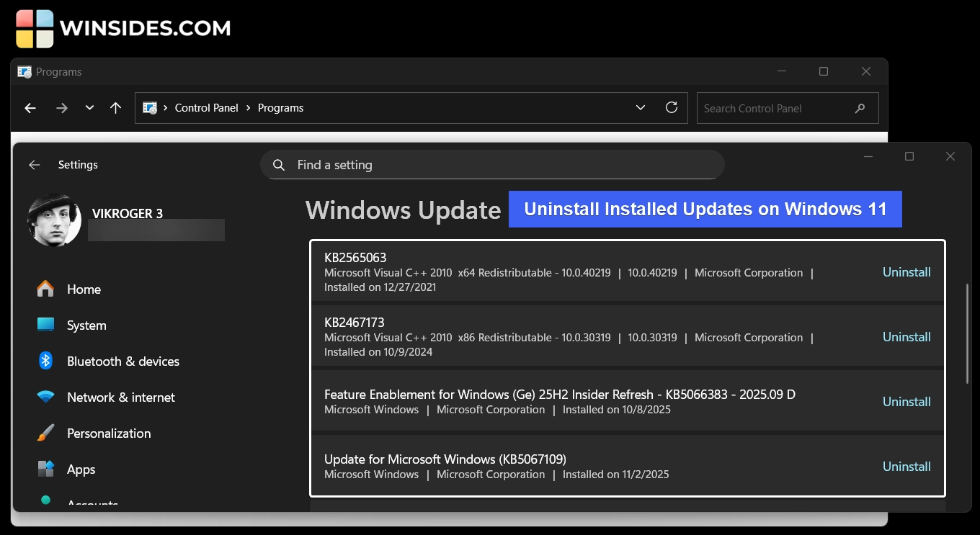Open Apps settings from the sidebar

pos(81,469)
